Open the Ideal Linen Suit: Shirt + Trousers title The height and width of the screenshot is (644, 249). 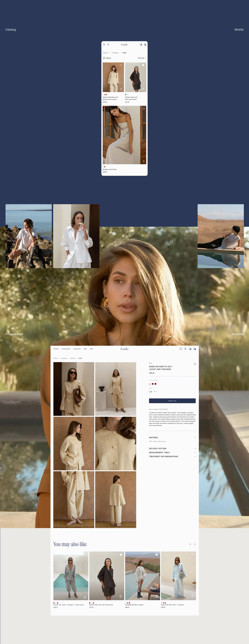click(x=172, y=605)
